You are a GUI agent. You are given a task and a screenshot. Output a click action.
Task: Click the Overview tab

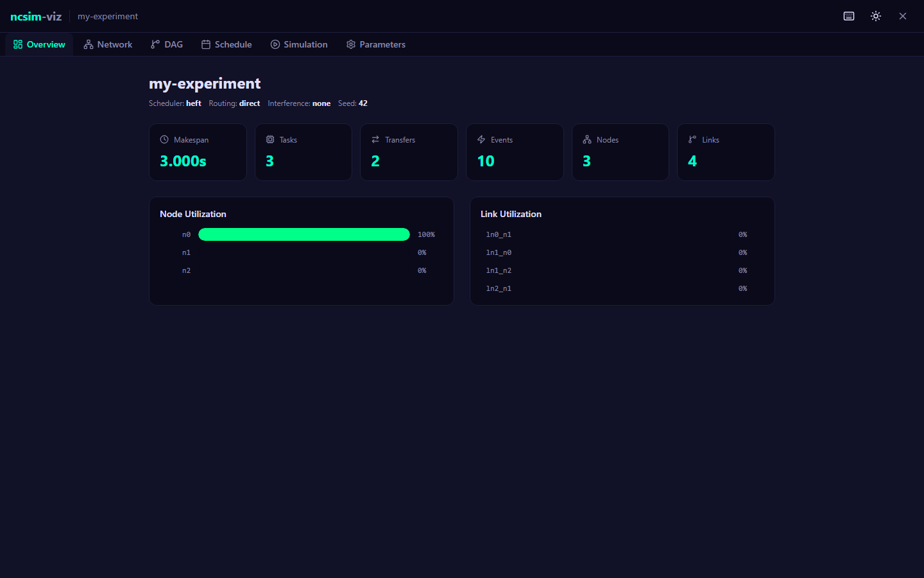39,44
